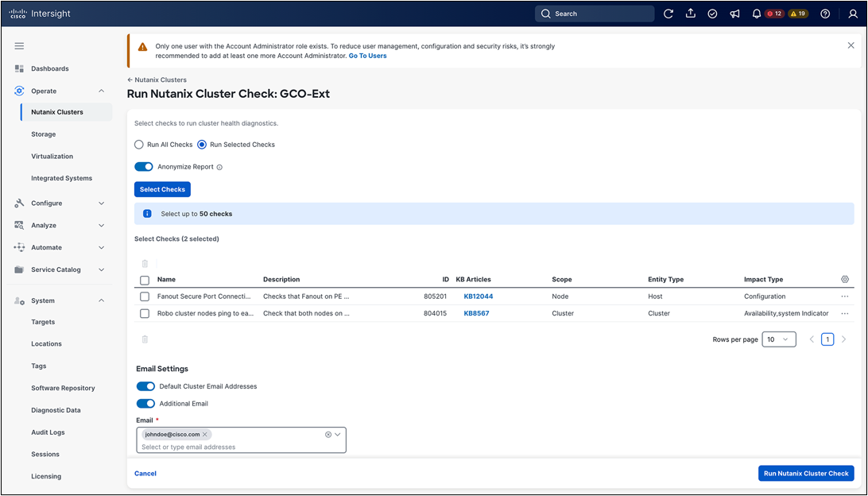Open Locations under System

coord(46,343)
